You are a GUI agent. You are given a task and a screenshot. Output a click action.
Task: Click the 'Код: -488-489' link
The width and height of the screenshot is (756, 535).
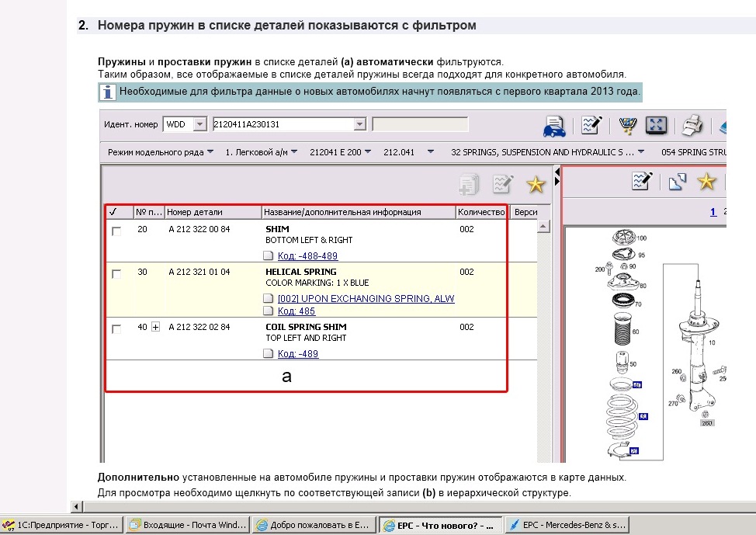[x=307, y=255]
